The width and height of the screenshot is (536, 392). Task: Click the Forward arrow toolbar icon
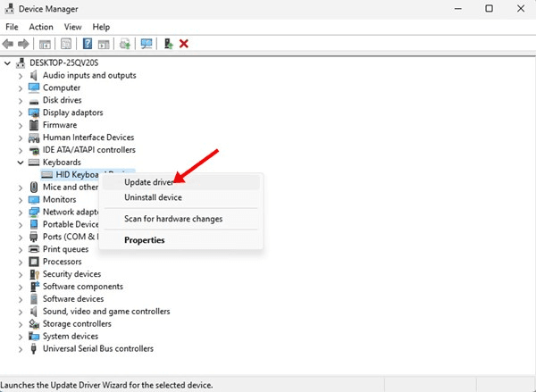[23, 44]
